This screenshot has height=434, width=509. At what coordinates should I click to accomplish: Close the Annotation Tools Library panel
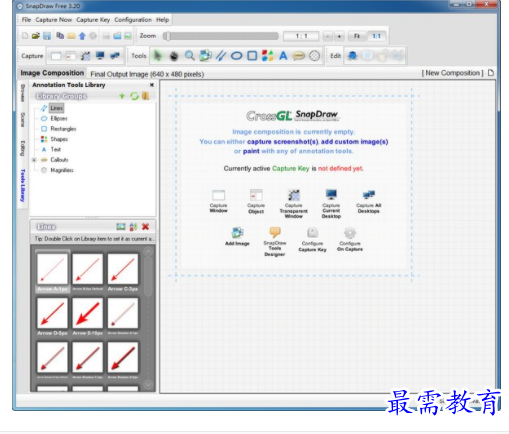152,85
